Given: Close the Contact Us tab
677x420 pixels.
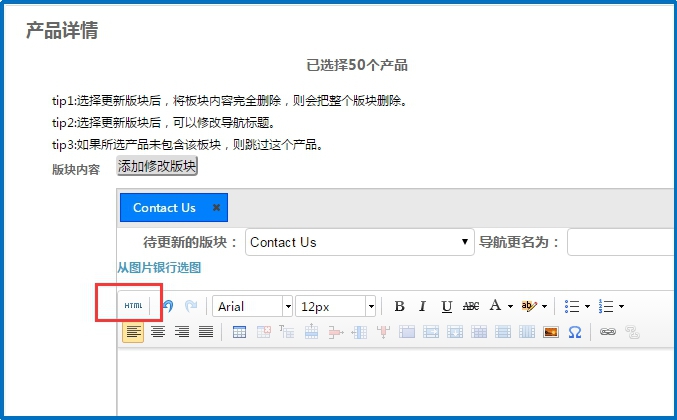Looking at the screenshot, I should 216,208.
